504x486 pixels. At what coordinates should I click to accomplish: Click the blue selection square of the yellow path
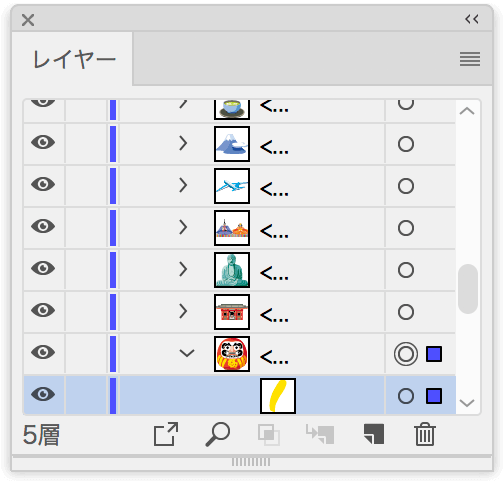coord(434,396)
